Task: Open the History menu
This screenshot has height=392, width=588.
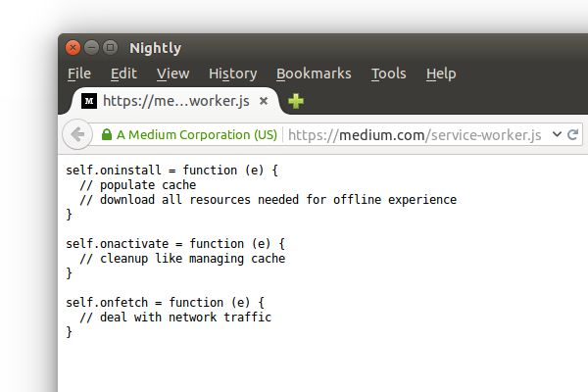Action: click(x=233, y=73)
